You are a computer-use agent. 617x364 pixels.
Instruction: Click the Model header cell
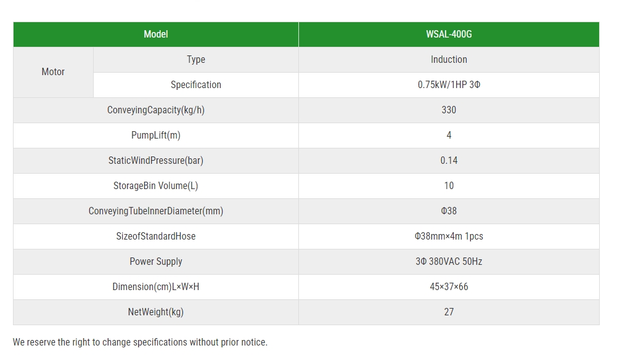click(x=156, y=34)
